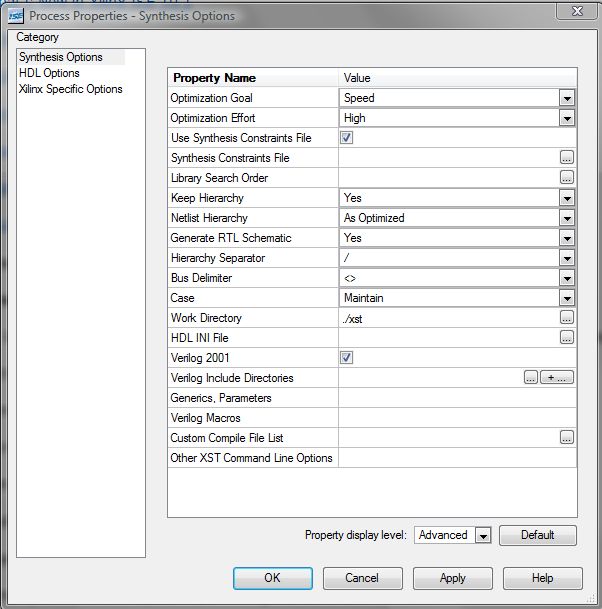This screenshot has width=602, height=609.
Task: Select the Bus Delimiter property label
Action: [201, 278]
